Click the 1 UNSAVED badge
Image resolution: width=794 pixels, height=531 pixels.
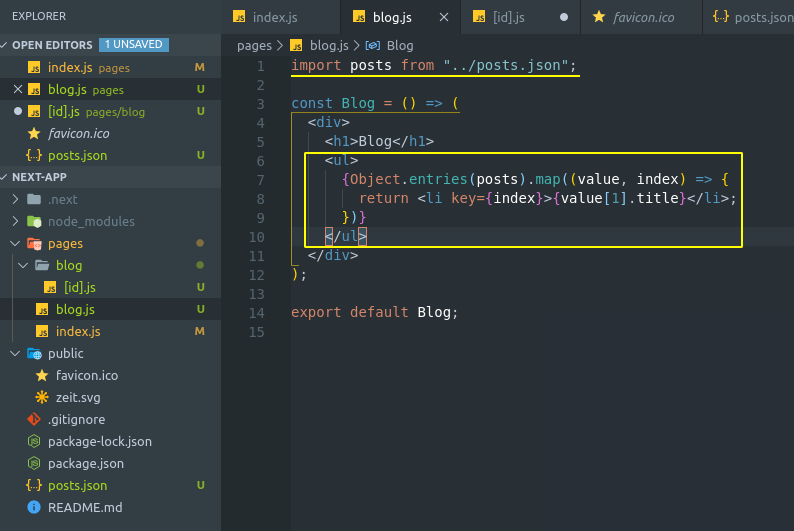[134, 45]
